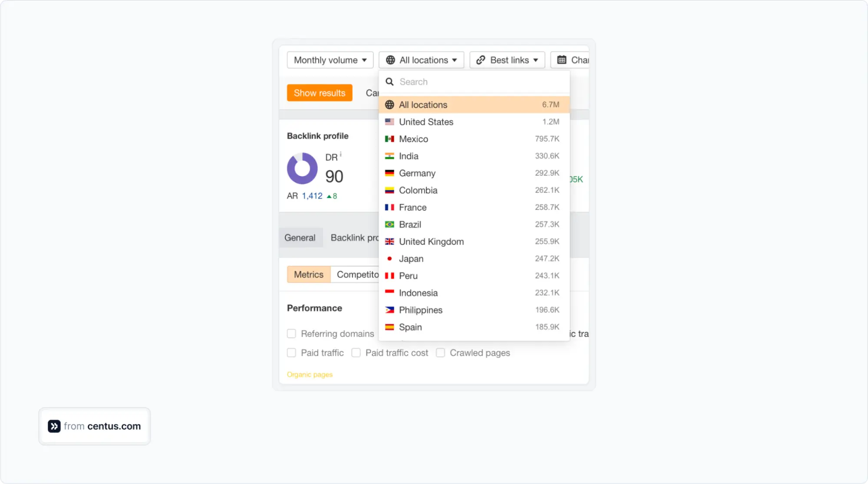Expand the Best links dropdown

(x=507, y=60)
